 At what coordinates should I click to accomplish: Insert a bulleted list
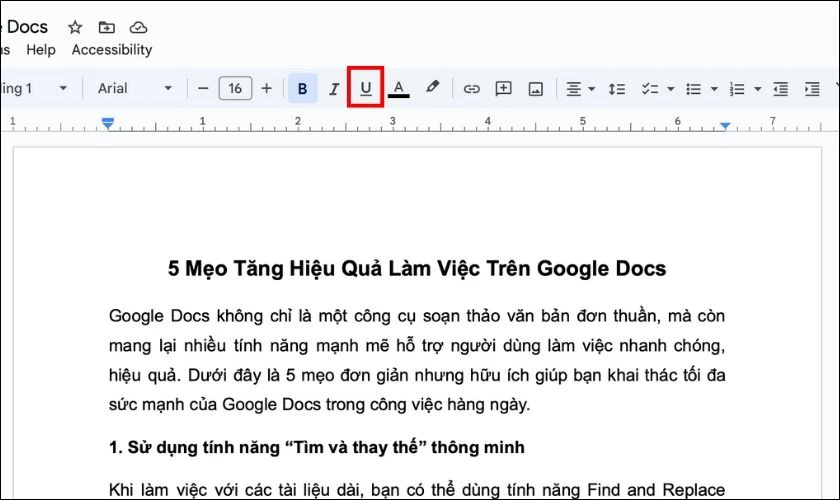coord(694,89)
